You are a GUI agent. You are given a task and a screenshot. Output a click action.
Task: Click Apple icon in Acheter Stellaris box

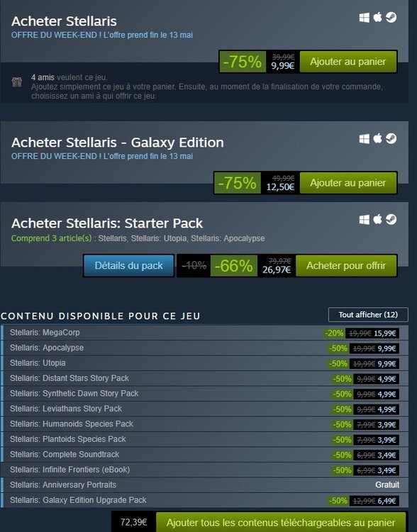tap(378, 17)
